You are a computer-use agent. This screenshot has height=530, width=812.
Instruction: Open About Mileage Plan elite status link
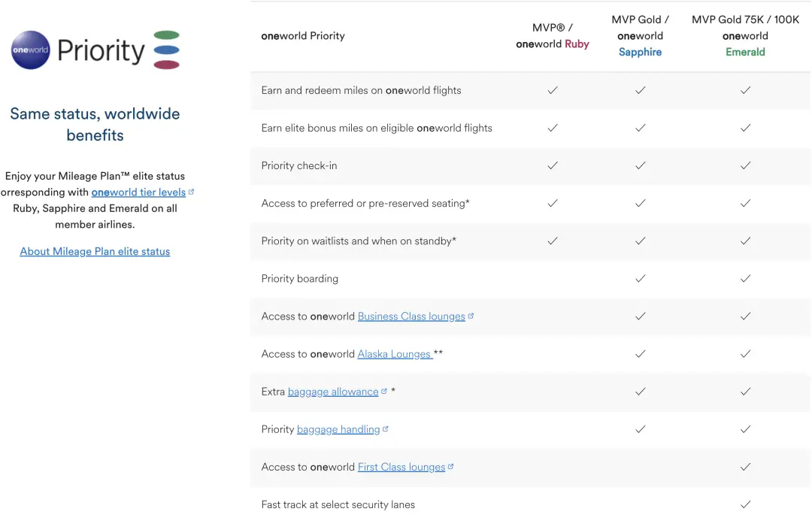95,252
